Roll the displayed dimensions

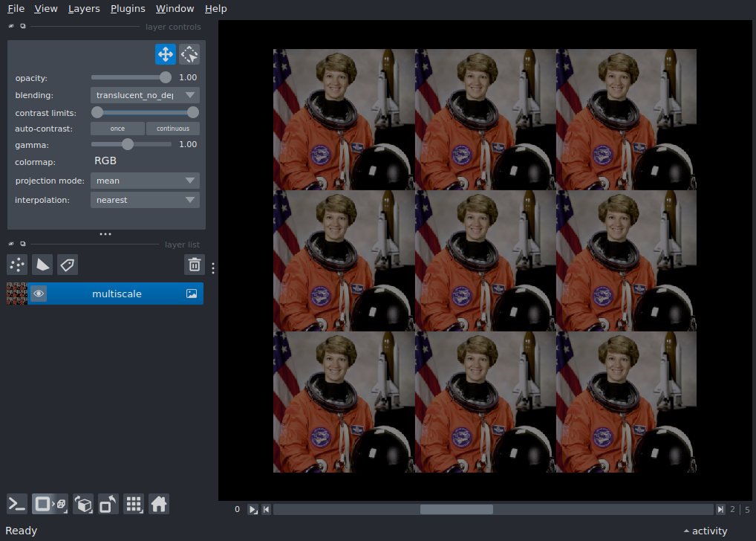83,504
